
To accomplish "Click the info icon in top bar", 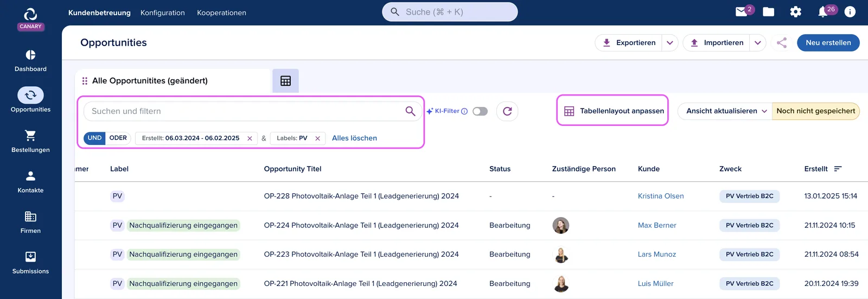I will click(850, 12).
